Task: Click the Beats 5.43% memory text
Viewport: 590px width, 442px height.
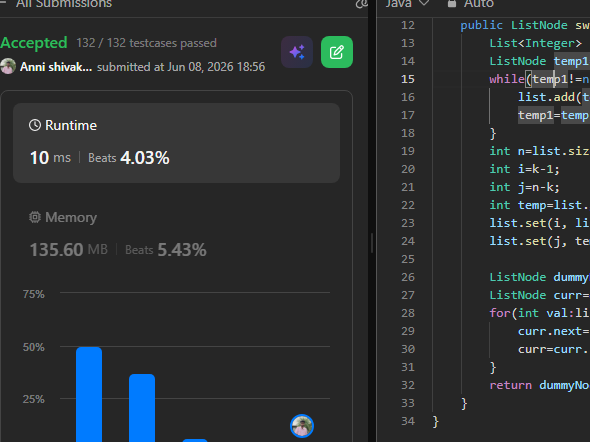Action: [166, 249]
